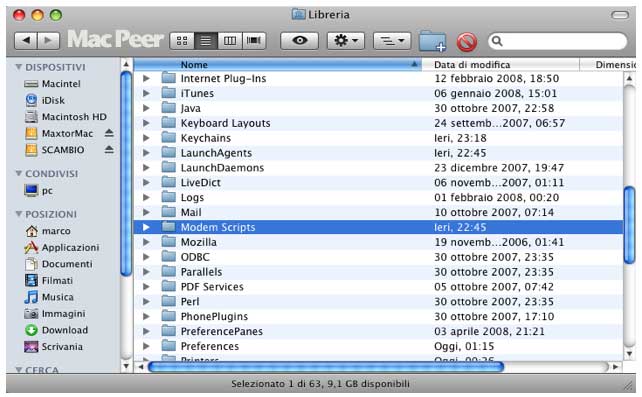The width and height of the screenshot is (642, 397).
Task: Eject the MaxtorMac volume
Action: [x=109, y=133]
